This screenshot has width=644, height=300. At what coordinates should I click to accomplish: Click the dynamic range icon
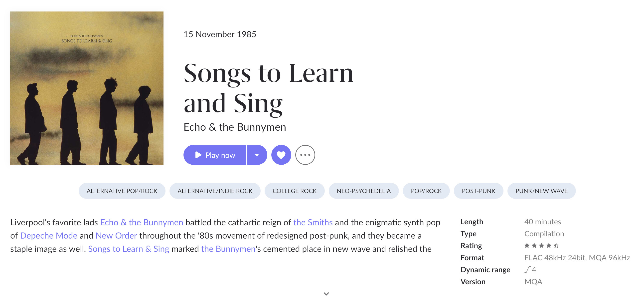(527, 270)
